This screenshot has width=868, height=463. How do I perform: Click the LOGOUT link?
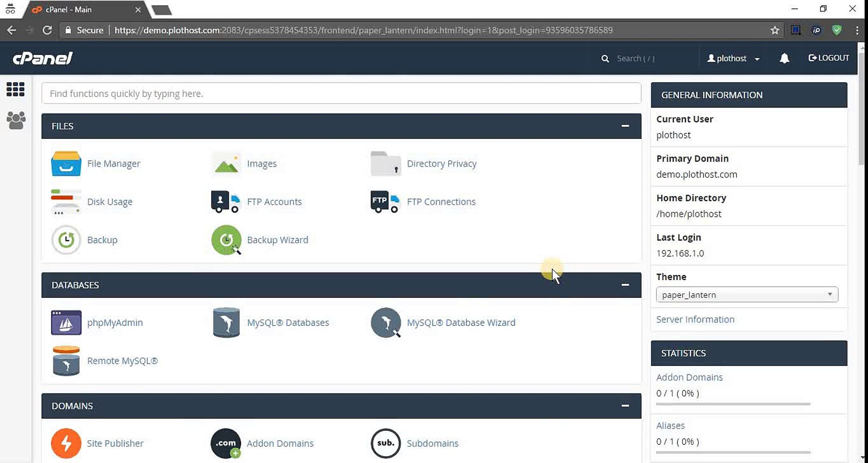828,57
